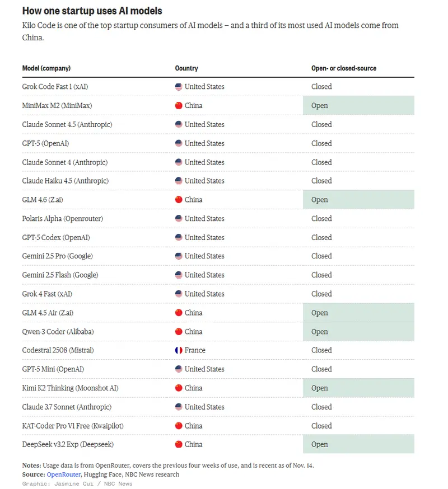Click the Model (company) column header
The height and width of the screenshot is (489, 448).
coord(46,68)
